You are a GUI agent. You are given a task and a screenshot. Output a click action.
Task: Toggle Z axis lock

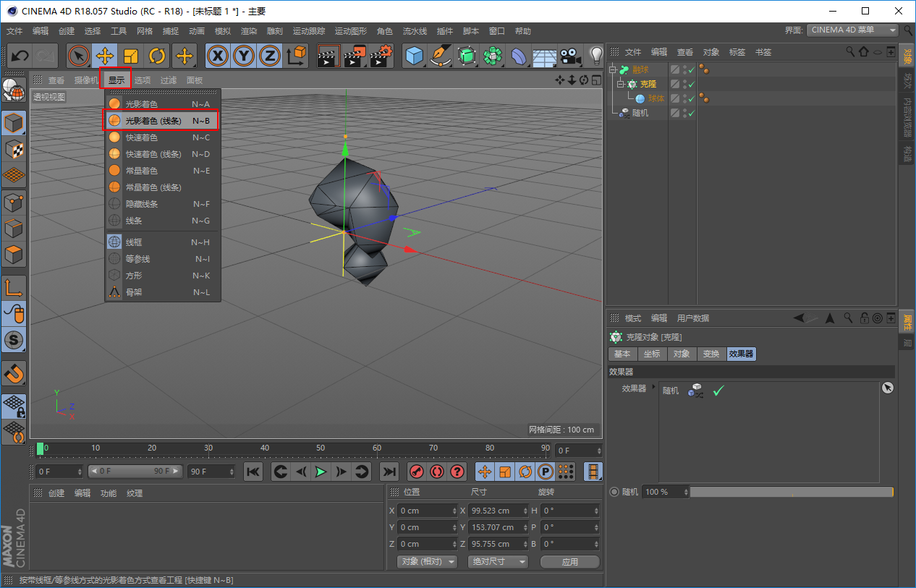(270, 56)
